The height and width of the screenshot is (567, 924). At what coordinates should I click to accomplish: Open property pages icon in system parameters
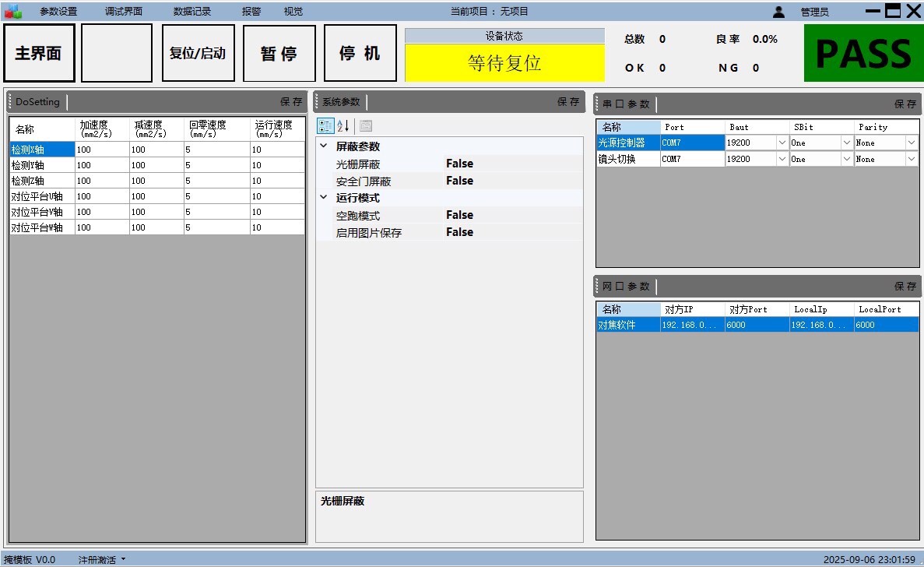pos(365,125)
